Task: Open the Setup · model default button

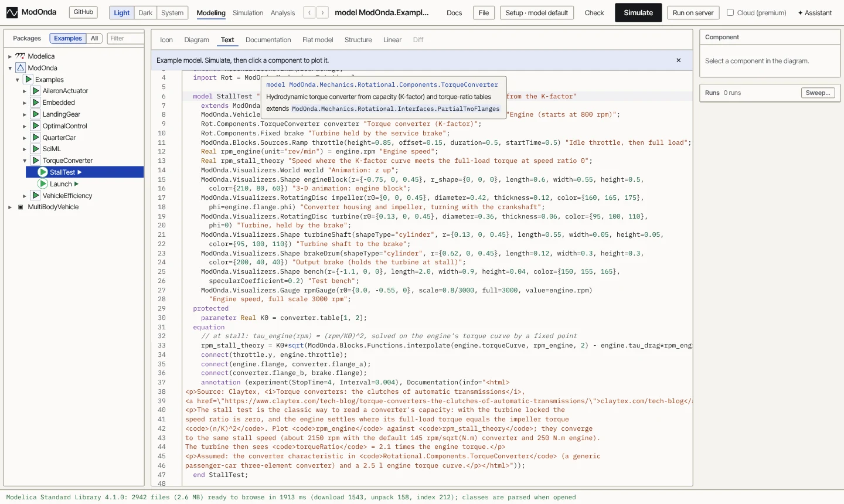Action: 537,13
